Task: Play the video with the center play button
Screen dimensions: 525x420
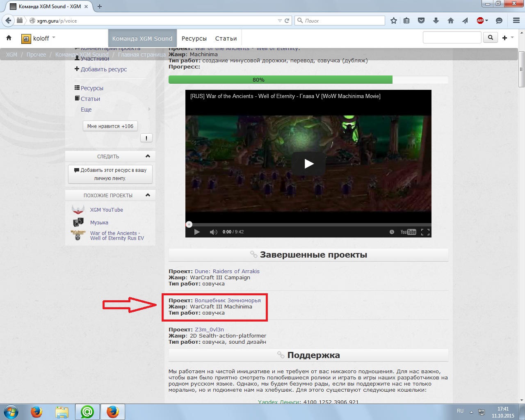Action: 308,164
